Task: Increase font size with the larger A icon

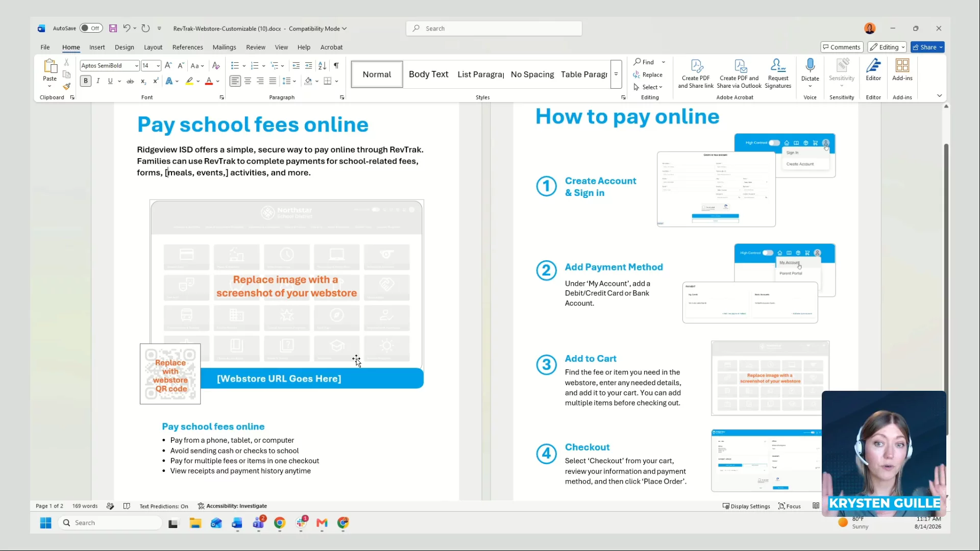Action: (x=168, y=66)
